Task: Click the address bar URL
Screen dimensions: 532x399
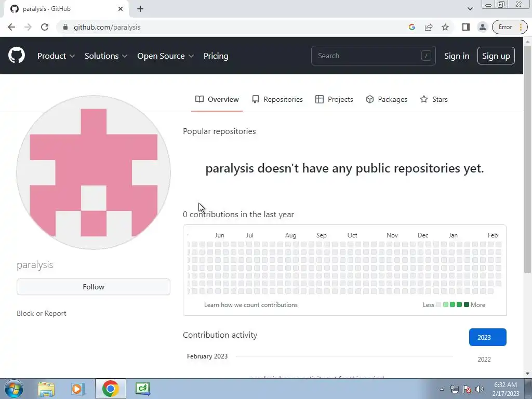Action: click(107, 27)
